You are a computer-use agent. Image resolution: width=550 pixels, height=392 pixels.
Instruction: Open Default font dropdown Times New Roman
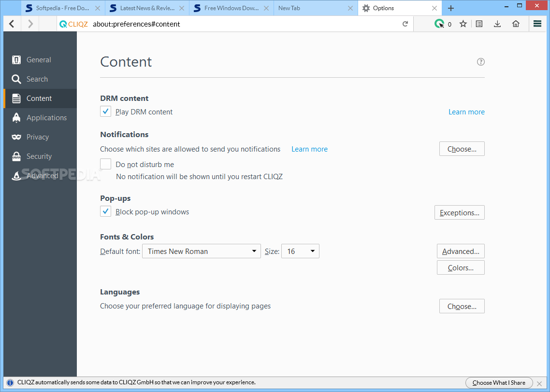[202, 251]
